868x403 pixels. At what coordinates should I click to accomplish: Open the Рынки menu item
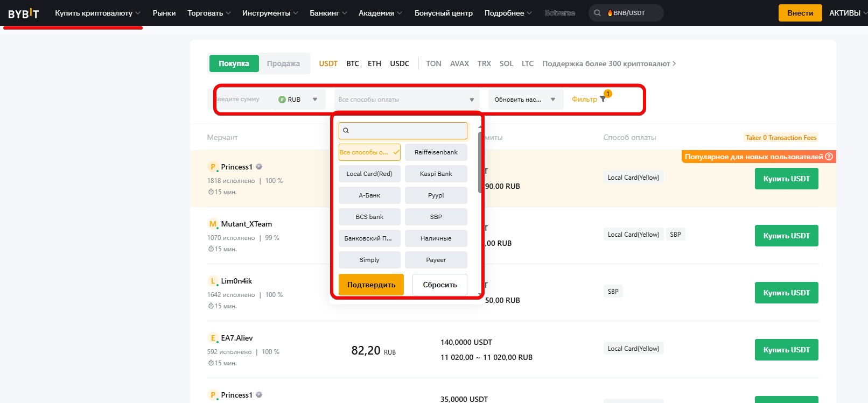(x=164, y=13)
